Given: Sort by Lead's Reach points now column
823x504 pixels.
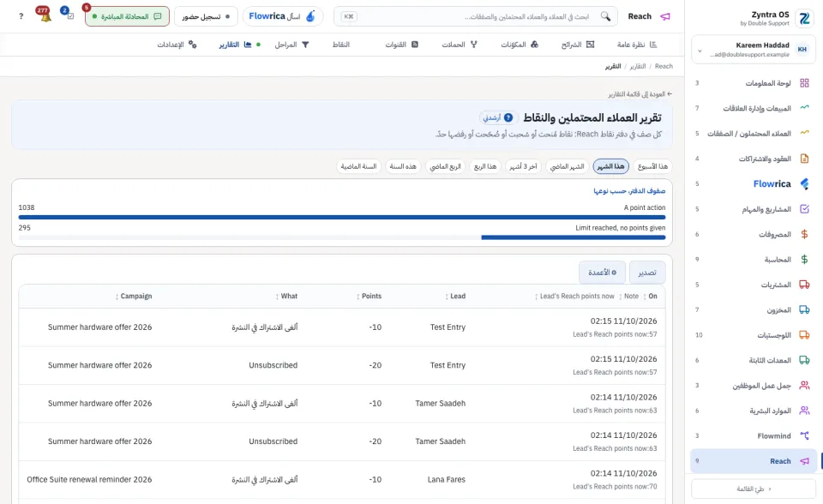Looking at the screenshot, I should click(x=574, y=296).
